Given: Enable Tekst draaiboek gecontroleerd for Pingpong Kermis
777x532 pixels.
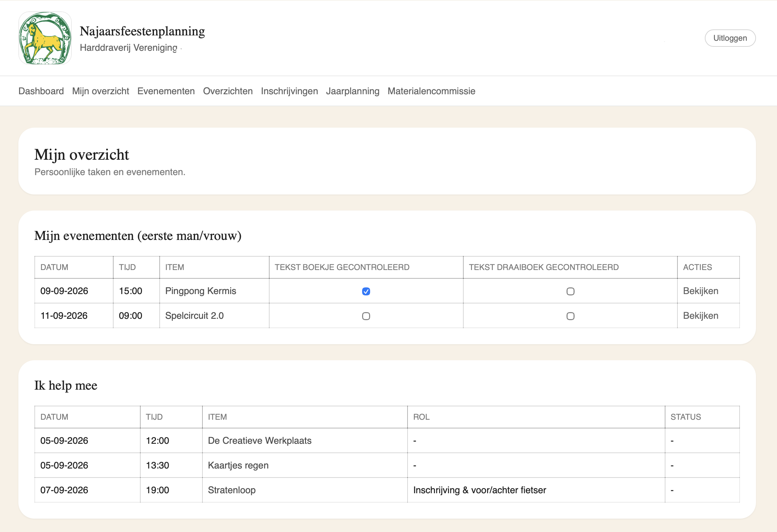Looking at the screenshot, I should [570, 291].
